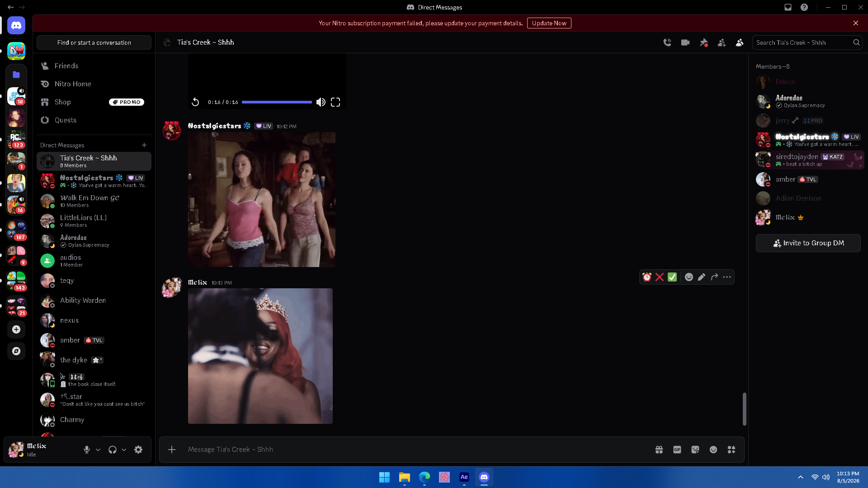Open the message attachment plus button

click(172, 450)
